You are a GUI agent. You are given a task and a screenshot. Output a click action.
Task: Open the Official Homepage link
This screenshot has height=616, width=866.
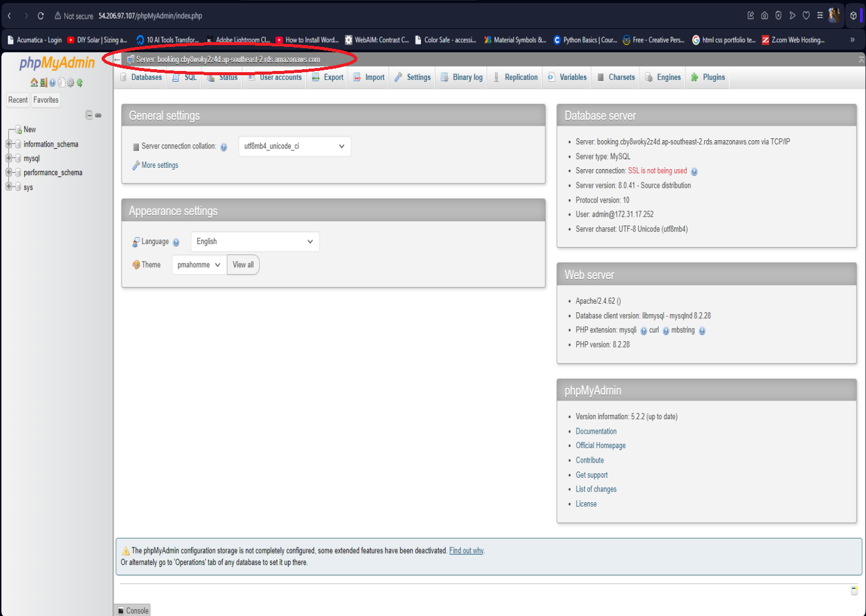(x=601, y=446)
